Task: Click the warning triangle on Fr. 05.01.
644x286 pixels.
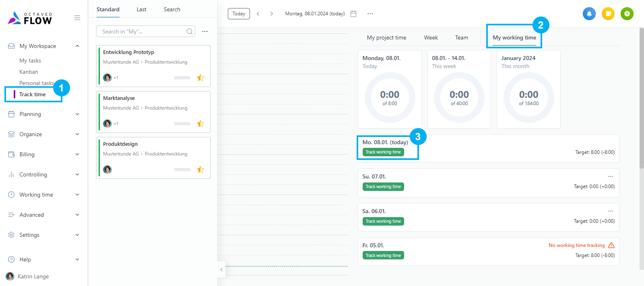Action: (611, 245)
